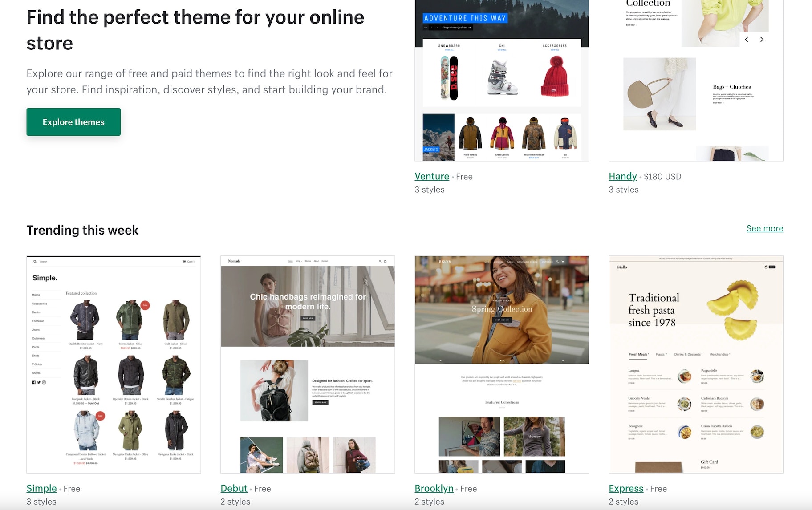The width and height of the screenshot is (812, 510).
Task: Select Home in Simple's sidebar navigation
Action: tap(37, 295)
